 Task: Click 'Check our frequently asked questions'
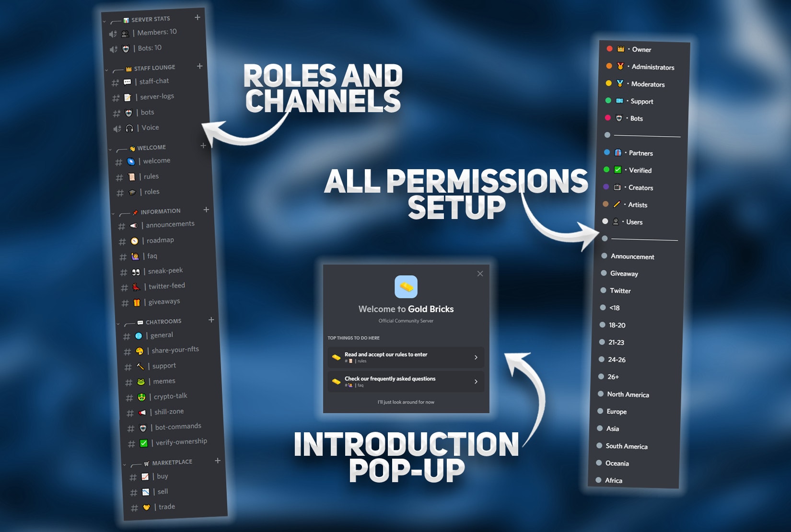(405, 381)
